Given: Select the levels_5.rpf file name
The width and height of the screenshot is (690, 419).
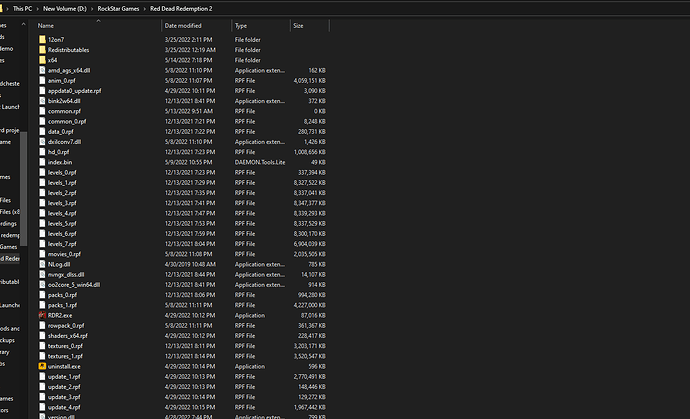Looking at the screenshot, I should [62, 224].
